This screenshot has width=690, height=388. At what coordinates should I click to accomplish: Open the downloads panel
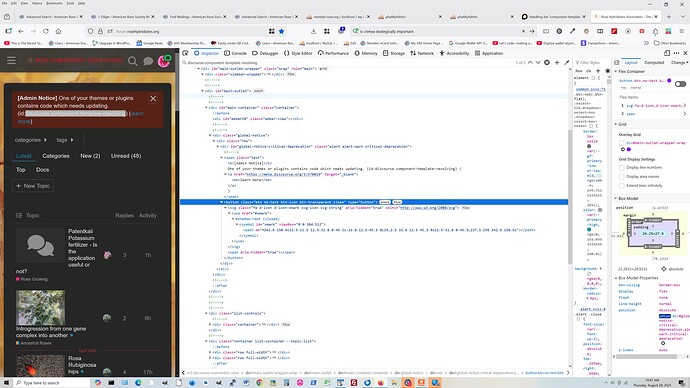coord(313,31)
